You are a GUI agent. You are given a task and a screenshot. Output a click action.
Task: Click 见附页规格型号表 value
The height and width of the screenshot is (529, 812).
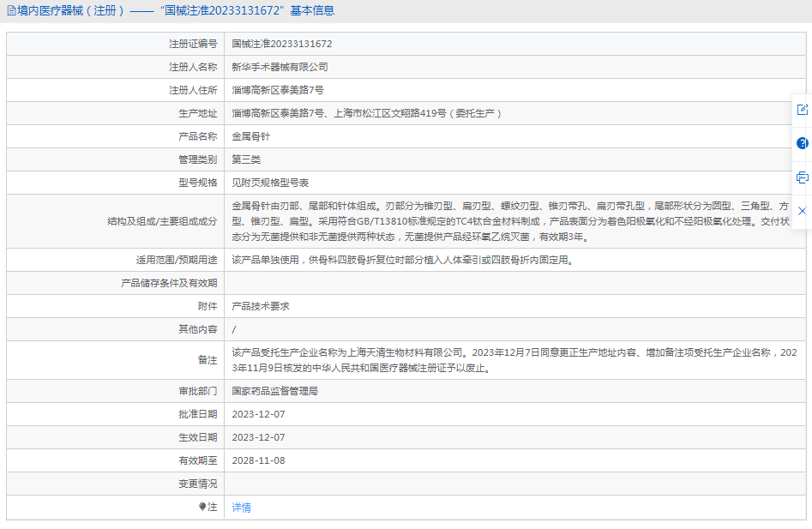coord(270,183)
